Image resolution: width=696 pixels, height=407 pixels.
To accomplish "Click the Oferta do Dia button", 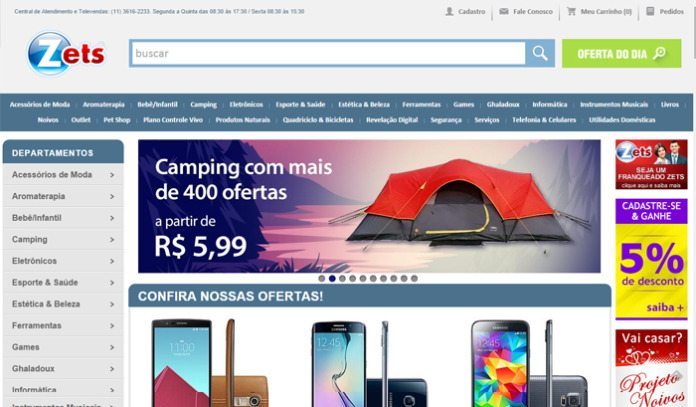I will [x=621, y=53].
